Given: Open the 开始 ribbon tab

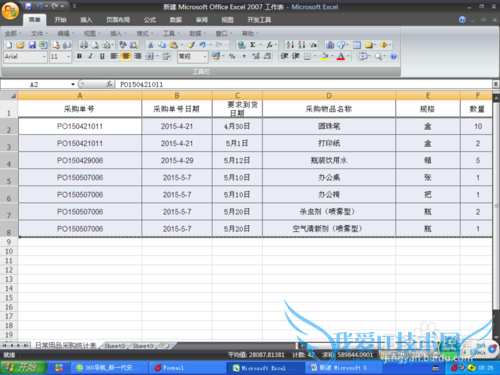Looking at the screenshot, I should tap(60, 20).
